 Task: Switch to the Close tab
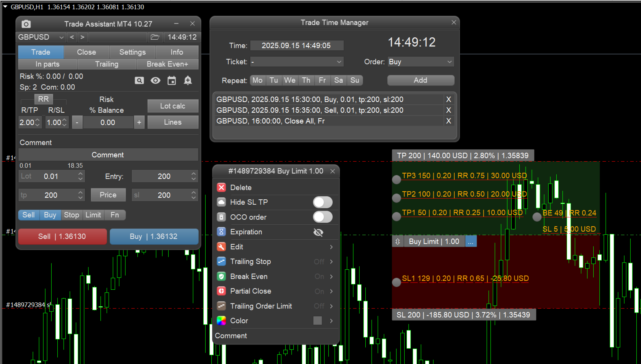tap(87, 52)
